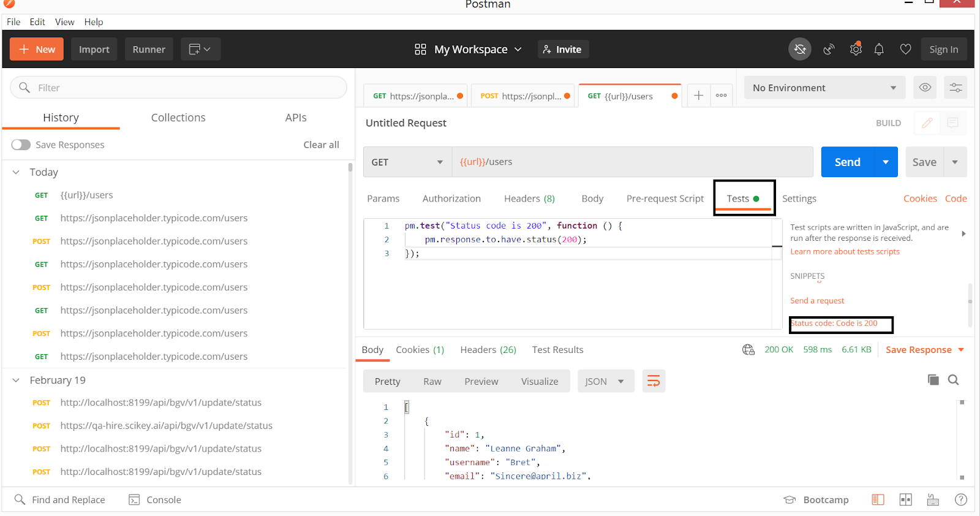This screenshot has height=516, width=980.
Task: Copy the response body to clipboard
Action: pyautogui.click(x=933, y=380)
